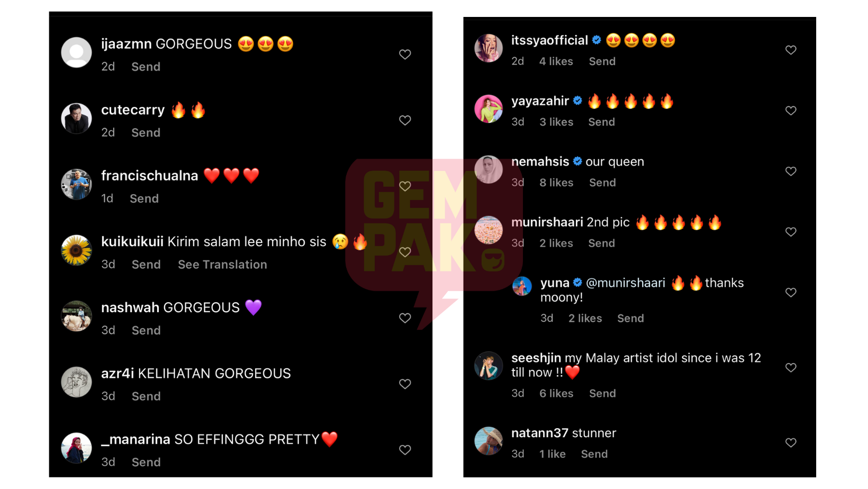Open yayazahir's profile avatar
868x489 pixels.
tap(489, 108)
